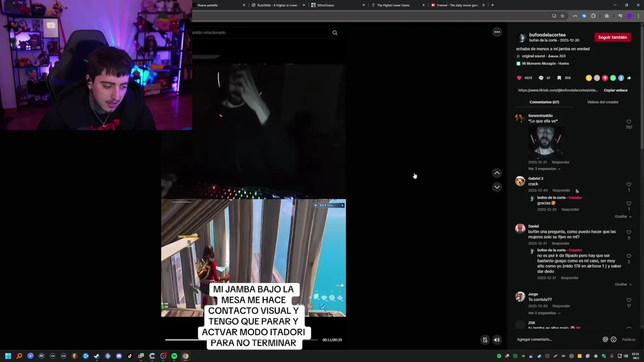
Task: Click 'Responder' under Gabriel 2's comment
Action: [x=561, y=191]
